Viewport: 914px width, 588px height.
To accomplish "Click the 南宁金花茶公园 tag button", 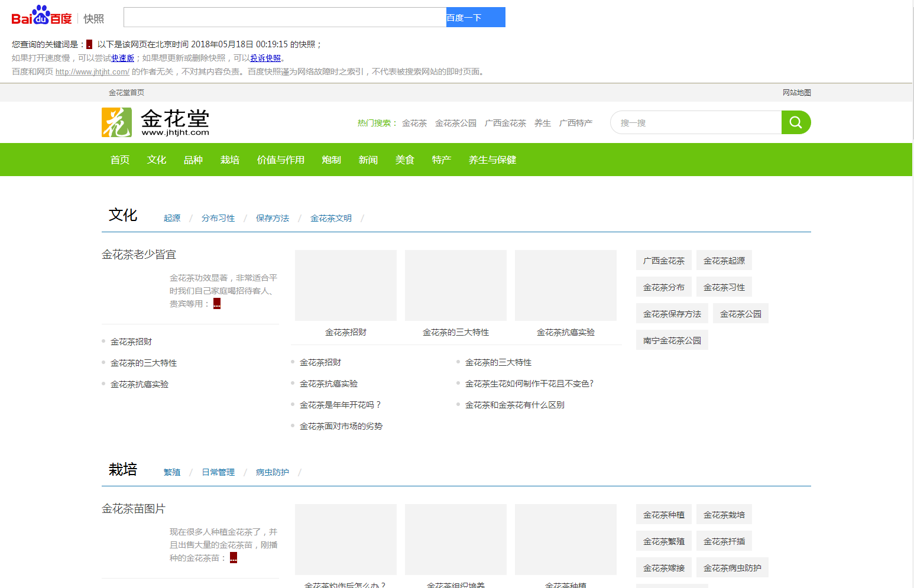I will 672,339.
